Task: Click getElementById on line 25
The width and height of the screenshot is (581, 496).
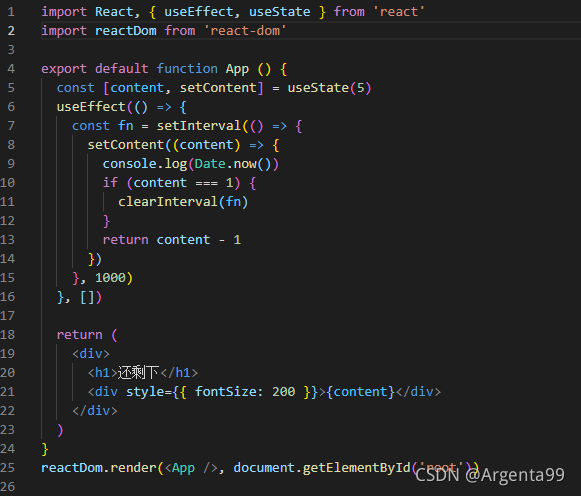Action: (x=356, y=468)
